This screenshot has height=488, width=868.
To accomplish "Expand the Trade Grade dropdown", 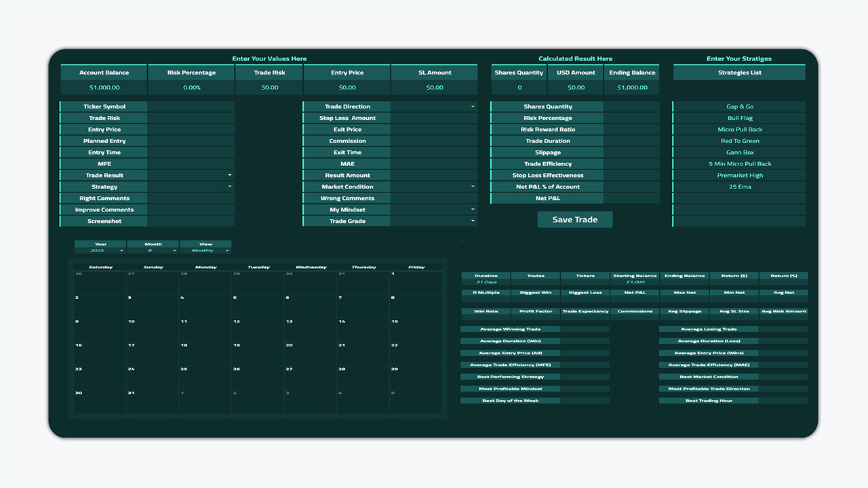I will point(473,222).
